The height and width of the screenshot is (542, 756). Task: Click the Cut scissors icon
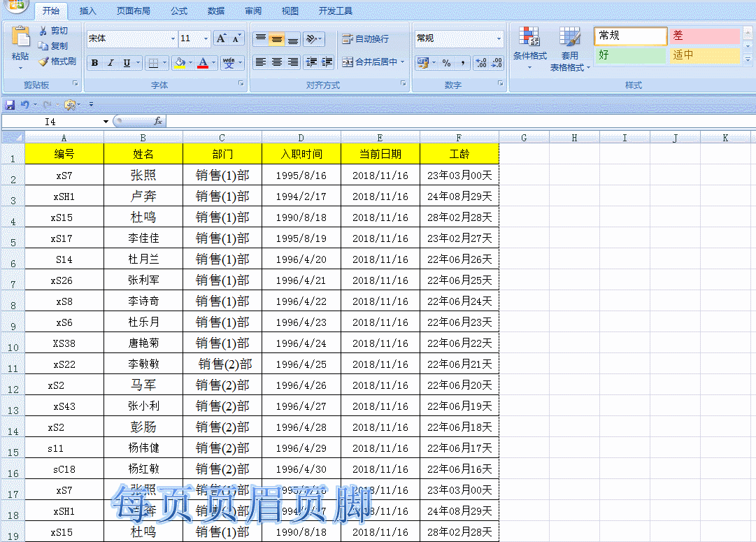[x=43, y=31]
